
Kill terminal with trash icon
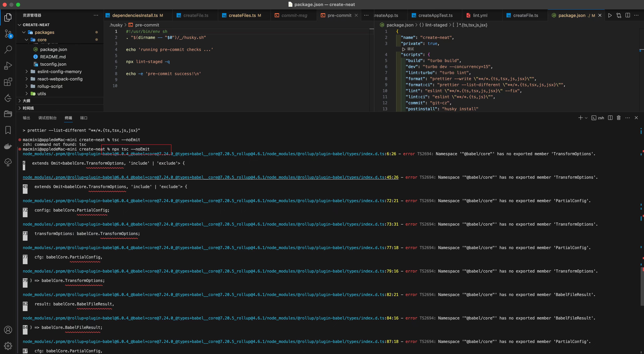click(x=619, y=118)
